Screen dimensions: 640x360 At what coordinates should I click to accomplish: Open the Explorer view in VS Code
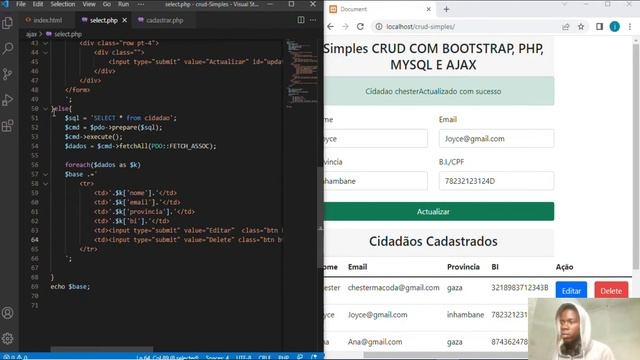coord(7,23)
